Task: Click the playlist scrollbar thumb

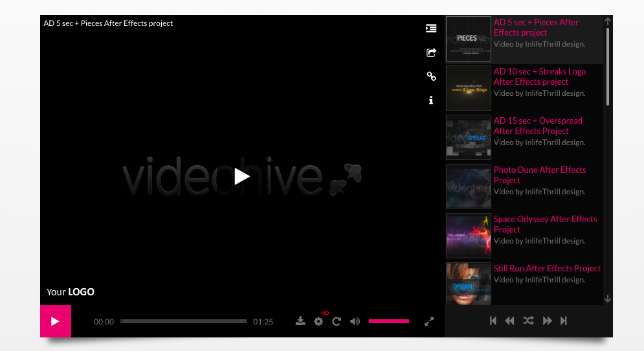Action: point(608,66)
